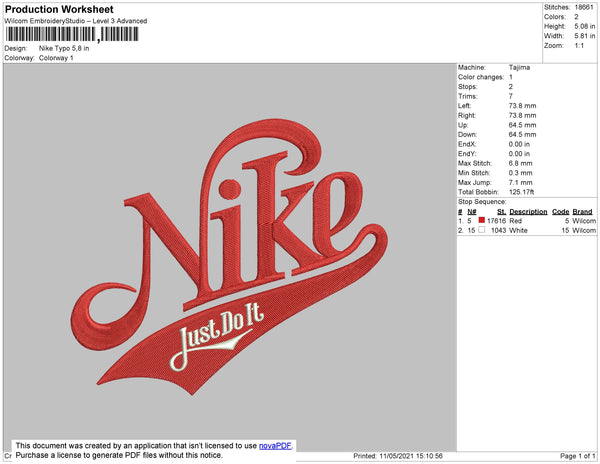
Task: Click the EndX value 0.00 in
Action: (519, 144)
